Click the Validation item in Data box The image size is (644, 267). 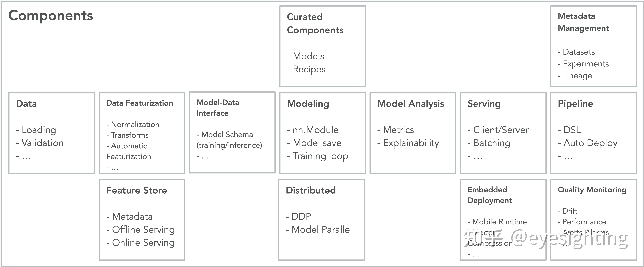click(x=42, y=143)
